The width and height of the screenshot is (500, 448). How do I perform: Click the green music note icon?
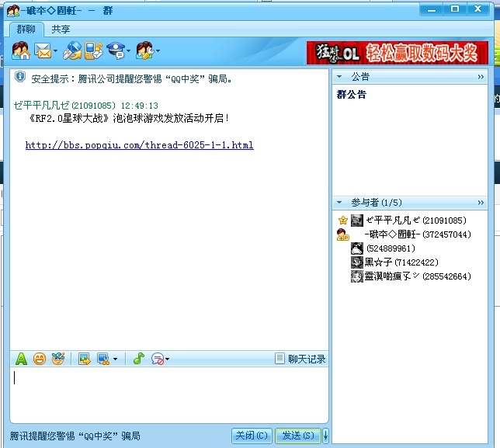click(x=138, y=359)
